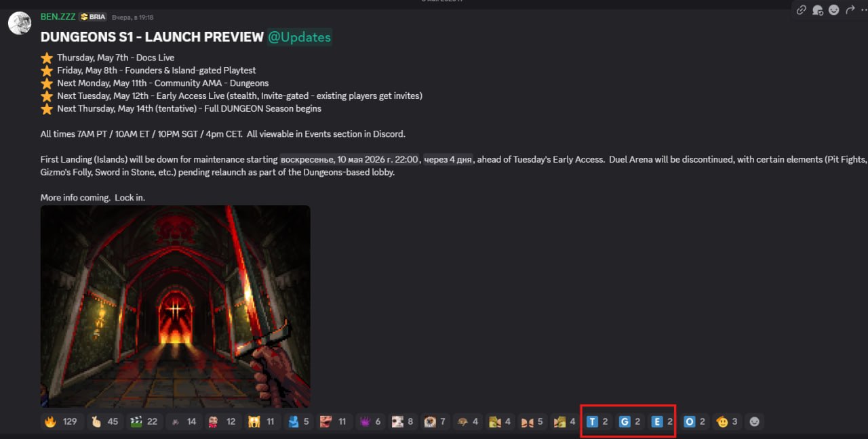Toggle the pointing hand reaction with 45
Screen dimensions: 868x439
[105, 421]
